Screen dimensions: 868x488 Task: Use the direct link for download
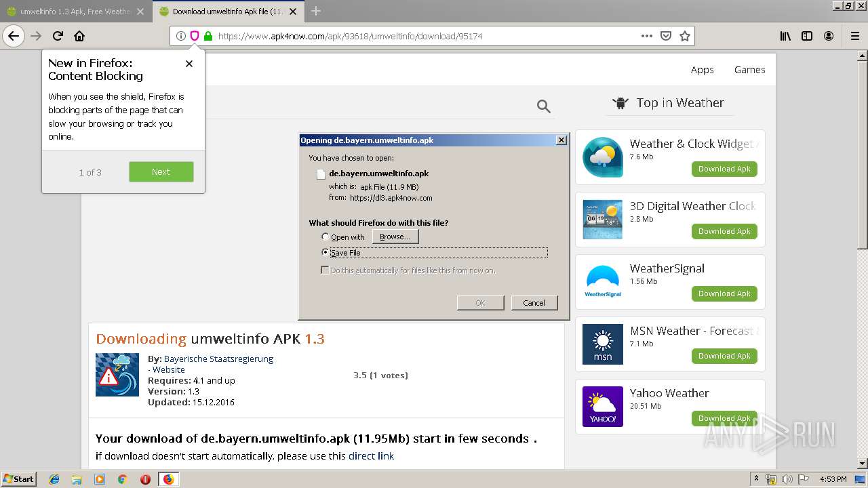click(371, 456)
